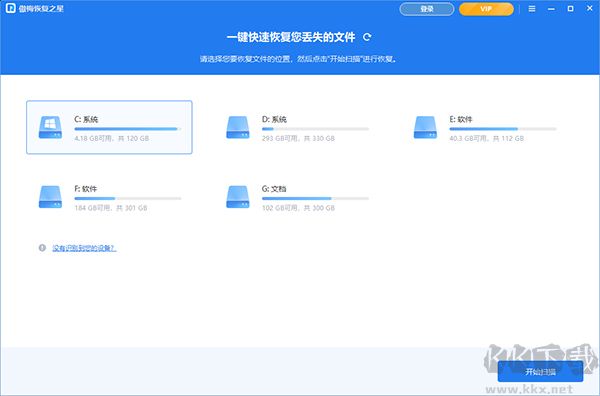Minimize the window

click(551, 8)
